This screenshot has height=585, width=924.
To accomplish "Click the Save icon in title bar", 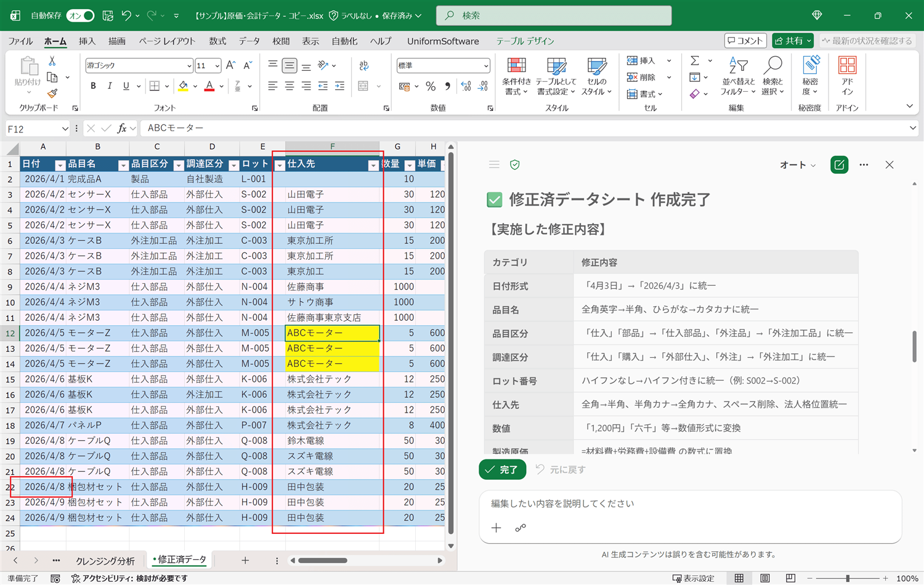I will 108,15.
